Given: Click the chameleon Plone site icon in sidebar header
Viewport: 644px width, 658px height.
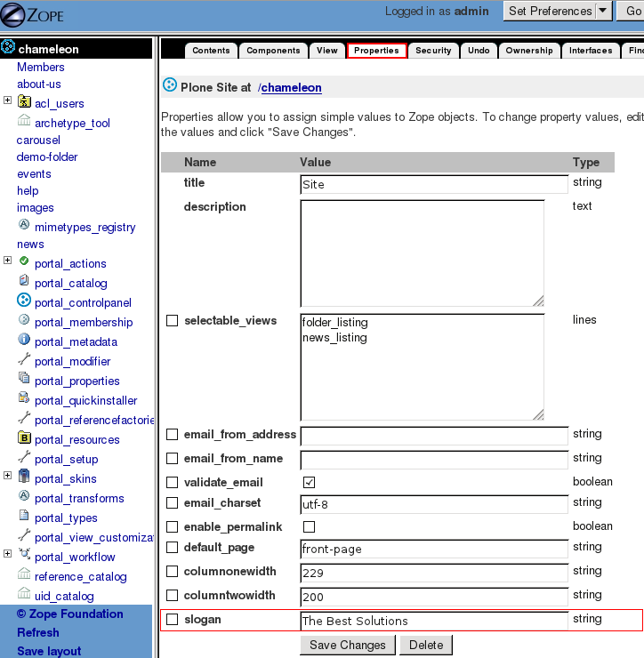Looking at the screenshot, I should coord(8,47).
